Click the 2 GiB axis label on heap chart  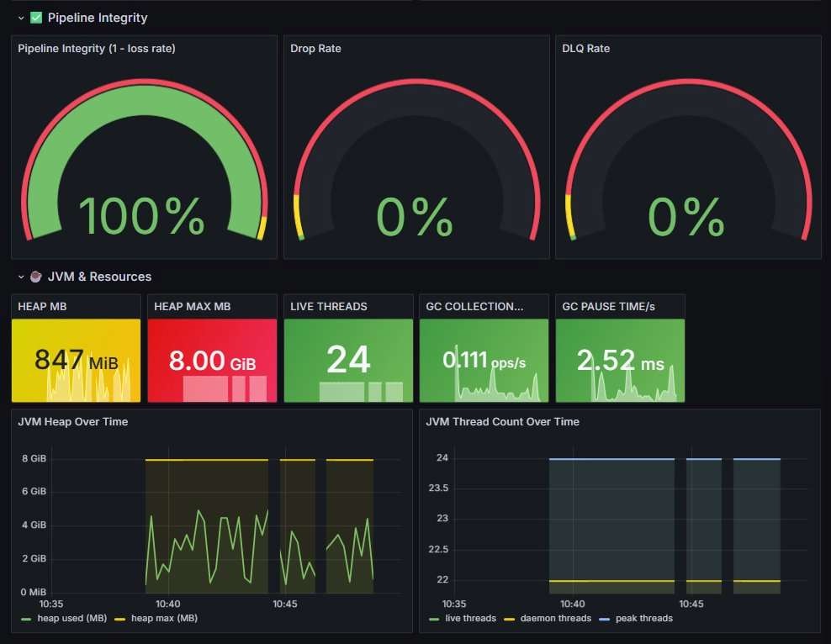tap(34, 558)
